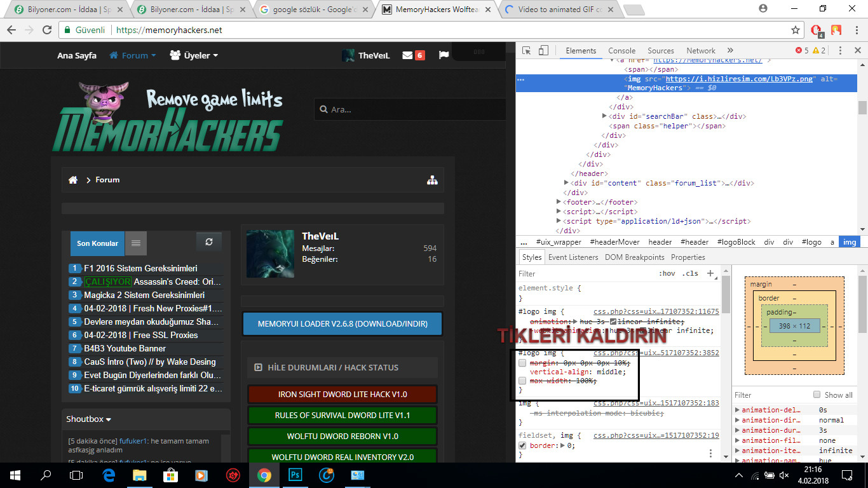The height and width of the screenshot is (488, 868).
Task: Refresh the Son Konular list
Action: point(209,241)
